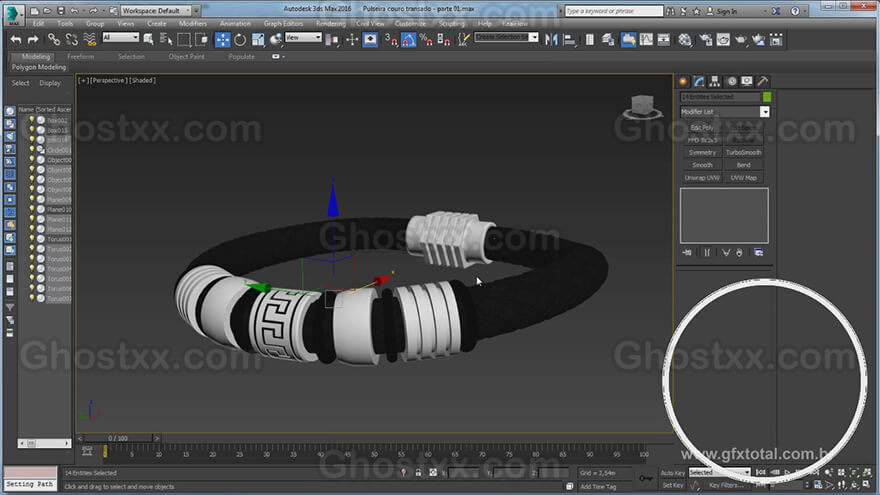Select Torus001 in Scene Explorer
Screen dimensions: 880x495
pos(58,240)
